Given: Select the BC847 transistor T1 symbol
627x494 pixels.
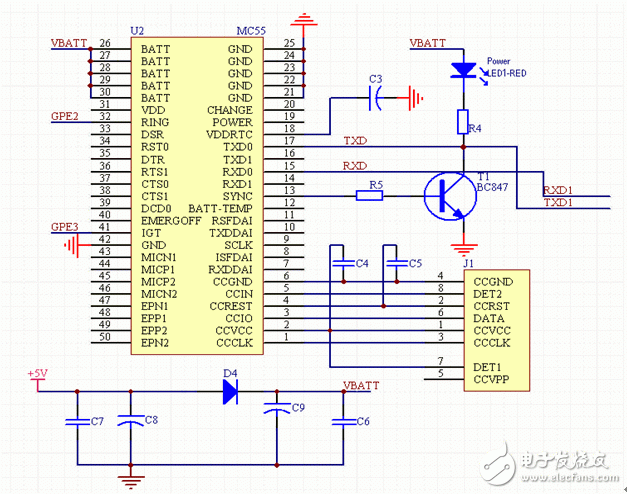Looking at the screenshot, I should [x=445, y=196].
